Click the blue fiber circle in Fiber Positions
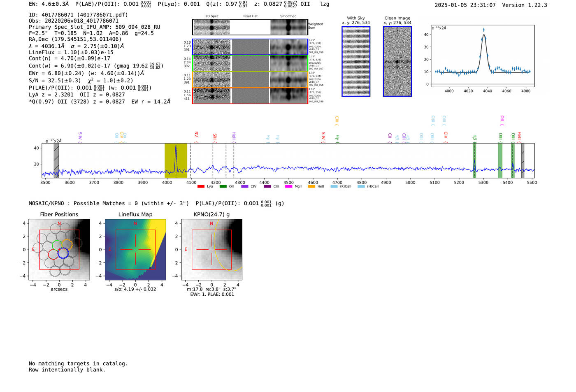This screenshot has height=392, width=576. tap(63, 253)
